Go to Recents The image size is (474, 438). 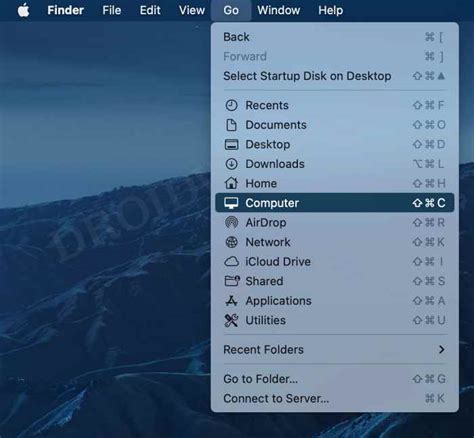coord(335,105)
